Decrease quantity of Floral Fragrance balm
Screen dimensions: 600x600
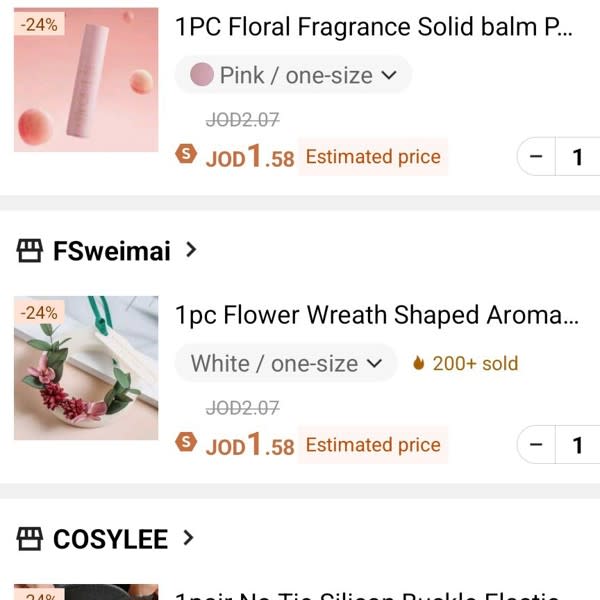[536, 156]
